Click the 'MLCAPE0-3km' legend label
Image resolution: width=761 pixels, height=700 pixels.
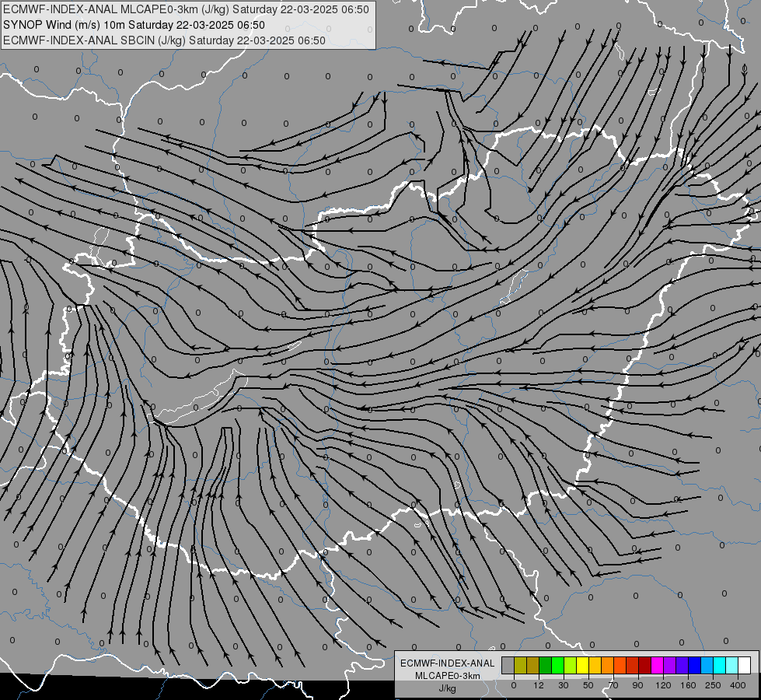pos(448,676)
